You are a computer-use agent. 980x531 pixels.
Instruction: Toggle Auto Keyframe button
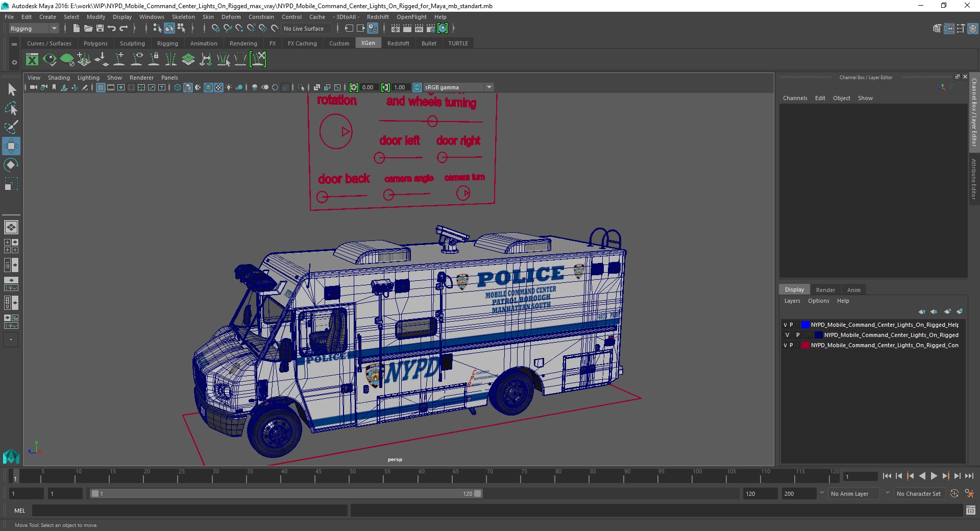(954, 494)
